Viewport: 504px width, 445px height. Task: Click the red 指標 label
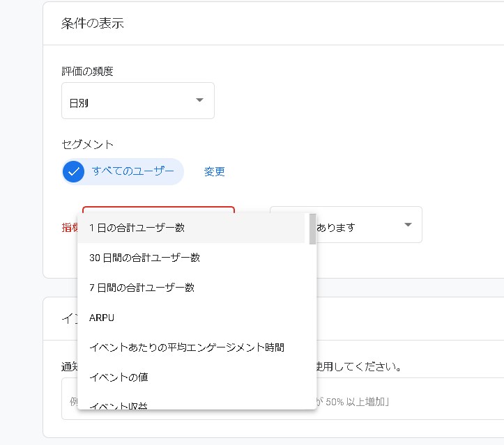70,226
